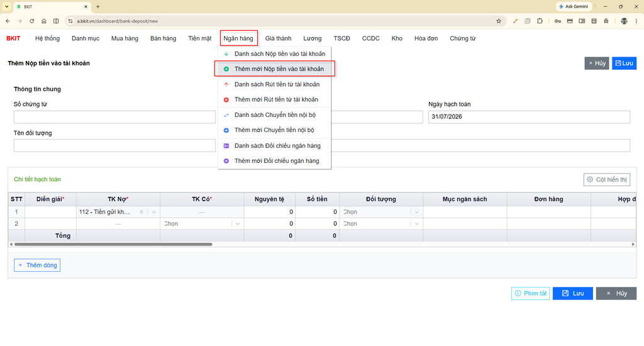Open the browser extensions puzzle icon
Viewport: 644px width, 346px height.
(540, 21)
